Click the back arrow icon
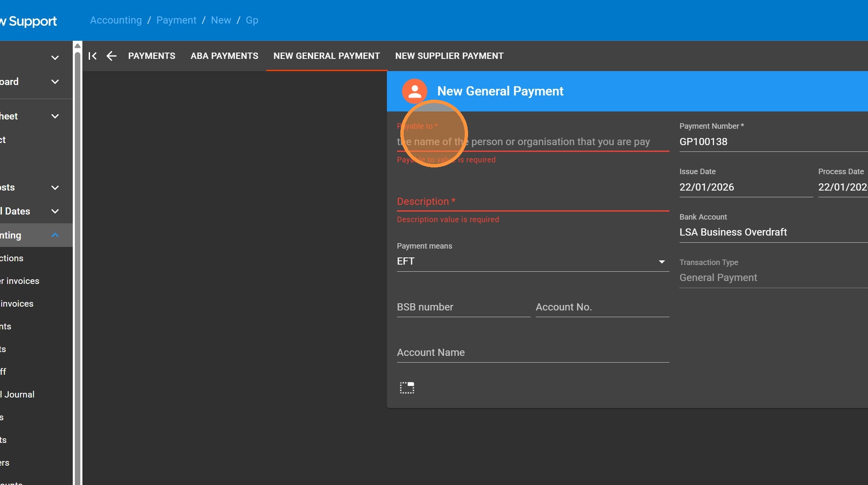Image resolution: width=868 pixels, height=485 pixels. tap(111, 56)
